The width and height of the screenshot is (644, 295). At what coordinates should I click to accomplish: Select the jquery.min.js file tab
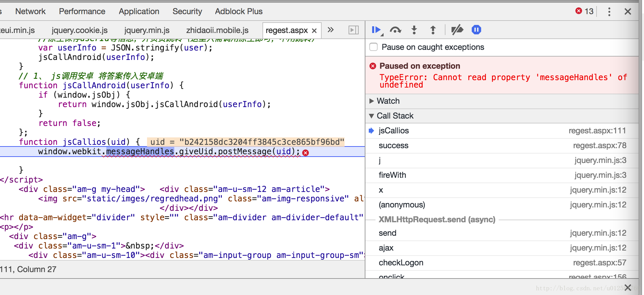[147, 30]
